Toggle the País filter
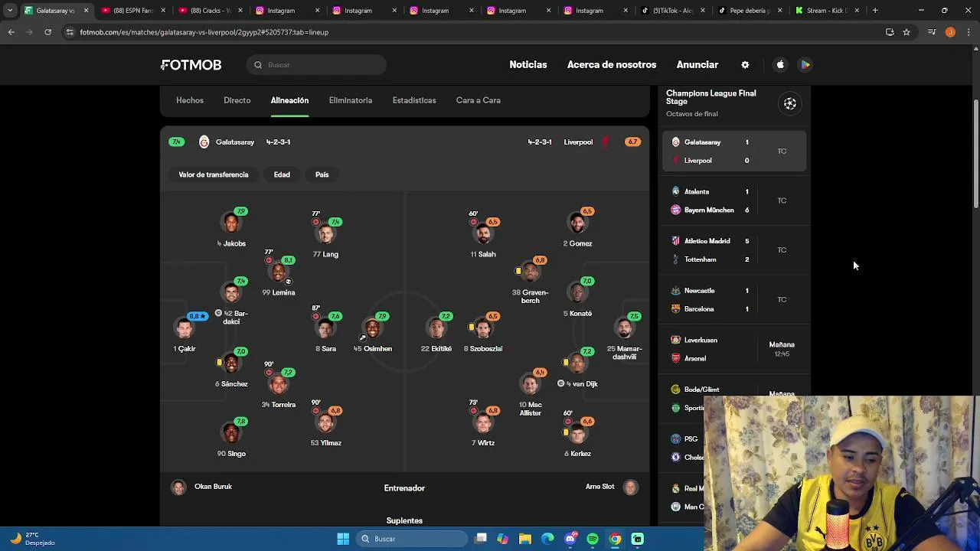Viewport: 980px width, 551px height. tap(322, 174)
